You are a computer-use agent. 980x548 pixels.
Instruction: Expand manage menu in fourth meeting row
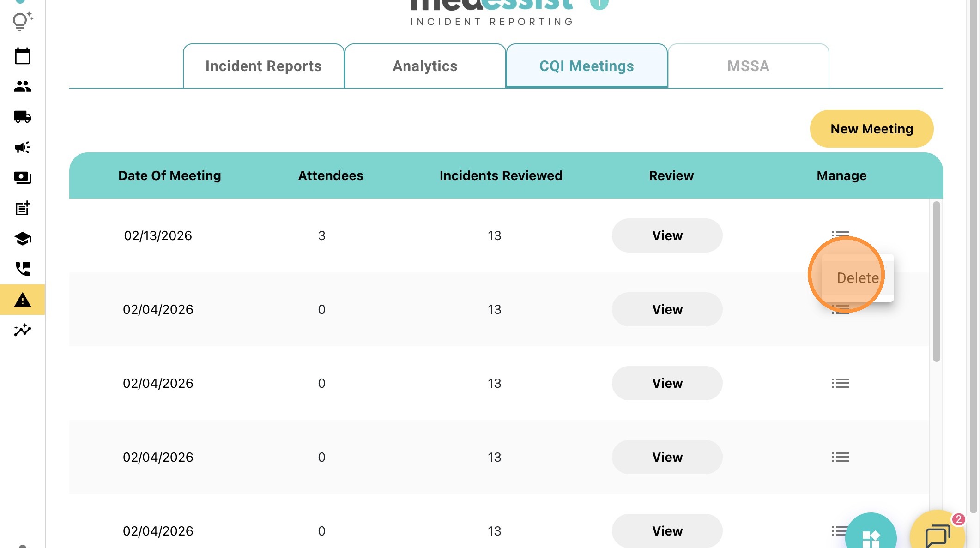tap(840, 457)
